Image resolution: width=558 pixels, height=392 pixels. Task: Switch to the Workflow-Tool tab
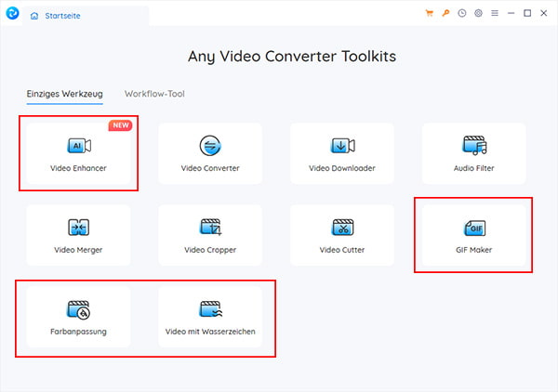[x=154, y=94]
